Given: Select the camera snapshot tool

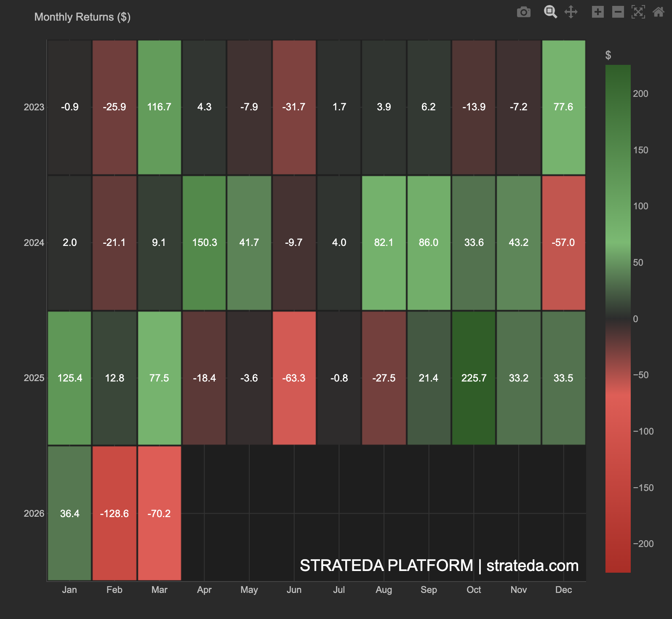Looking at the screenshot, I should tap(523, 12).
